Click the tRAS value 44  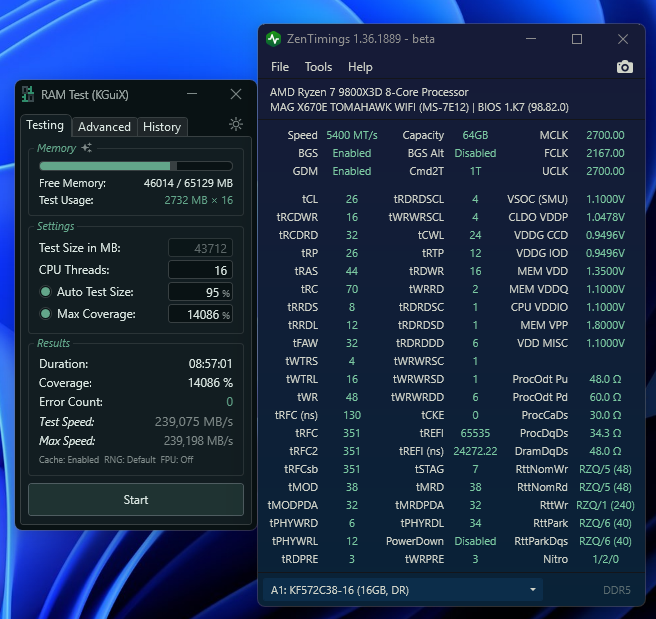click(352, 271)
